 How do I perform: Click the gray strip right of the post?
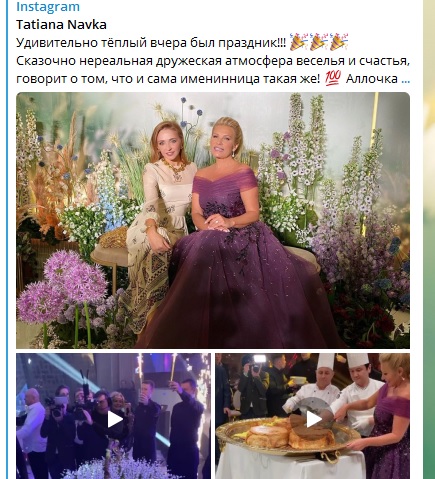click(421, 239)
